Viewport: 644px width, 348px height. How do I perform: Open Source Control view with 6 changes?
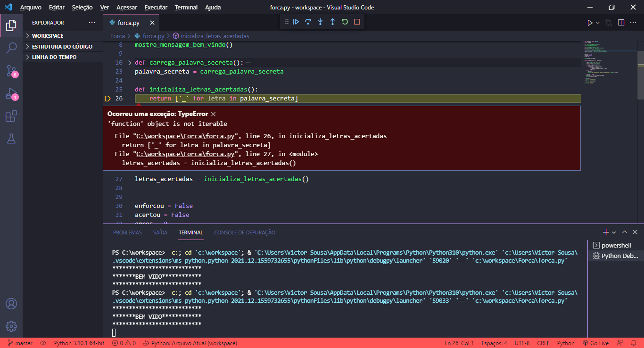pos(11,71)
